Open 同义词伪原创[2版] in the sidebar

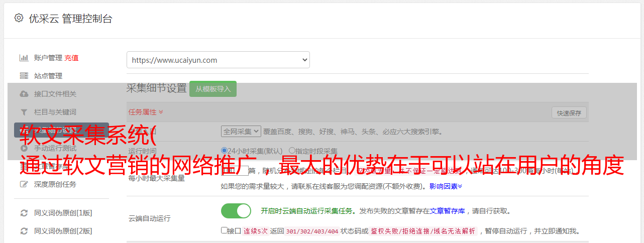[x=63, y=231]
